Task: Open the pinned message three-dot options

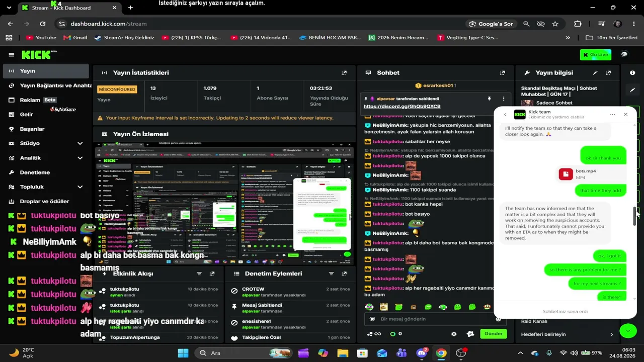Action: [503, 99]
